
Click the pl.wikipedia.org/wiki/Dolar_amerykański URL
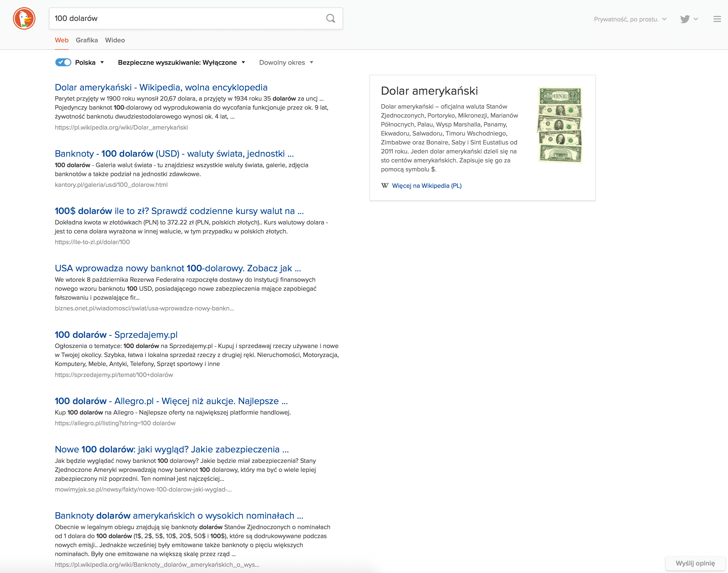click(x=121, y=128)
